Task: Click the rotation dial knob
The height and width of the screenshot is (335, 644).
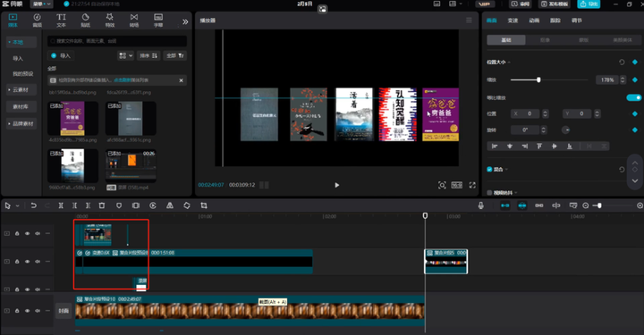Action: pos(565,130)
